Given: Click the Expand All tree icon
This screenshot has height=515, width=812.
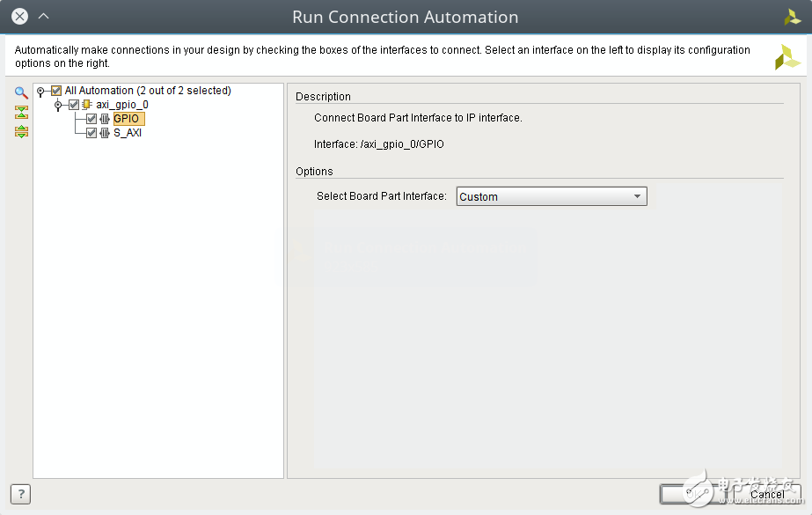Looking at the screenshot, I should [21, 131].
